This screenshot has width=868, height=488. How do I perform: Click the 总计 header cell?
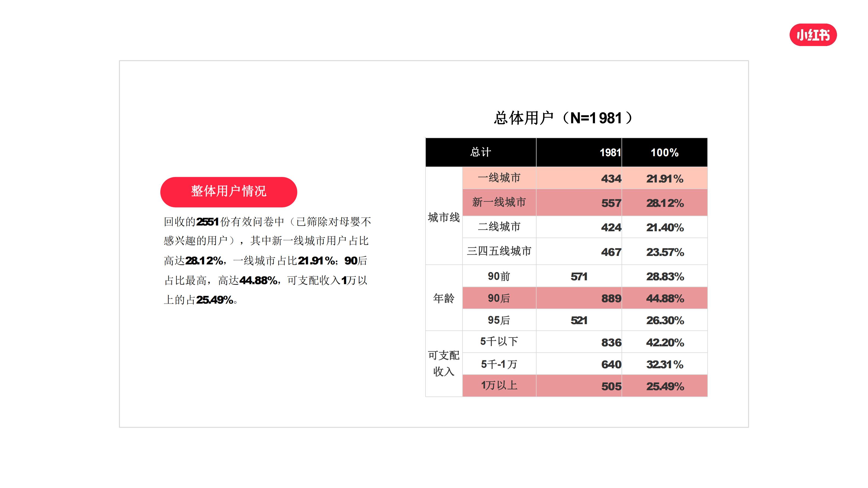coord(481,152)
